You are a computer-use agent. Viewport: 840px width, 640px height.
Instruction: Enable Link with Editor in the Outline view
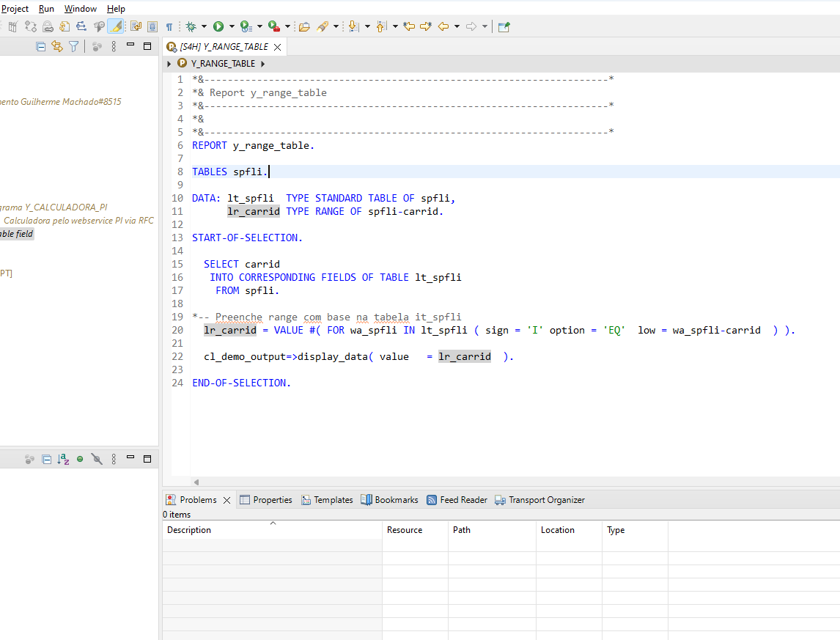(56, 45)
